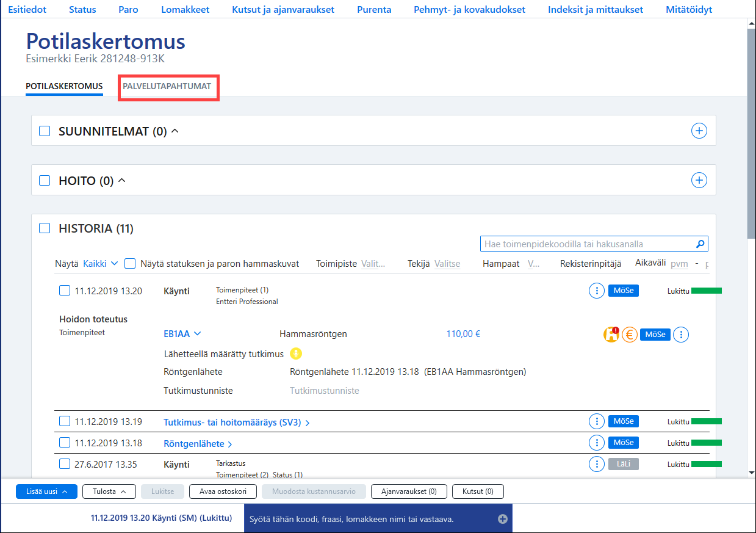Image resolution: width=756 pixels, height=533 pixels.
Task: Click the orange H warning icon on EB1AA row
Action: pyautogui.click(x=611, y=335)
